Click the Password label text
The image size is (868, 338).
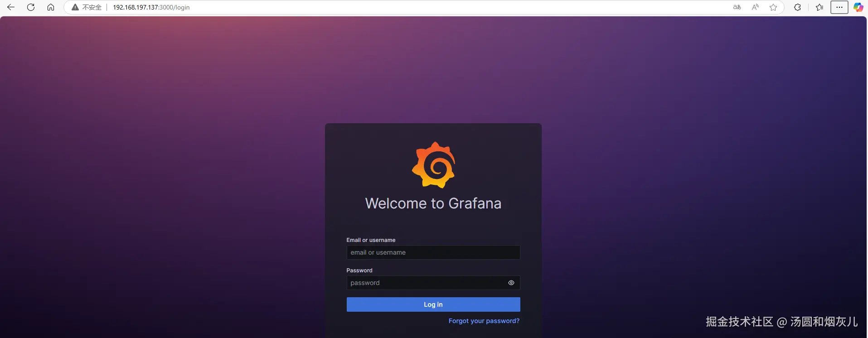click(x=359, y=270)
